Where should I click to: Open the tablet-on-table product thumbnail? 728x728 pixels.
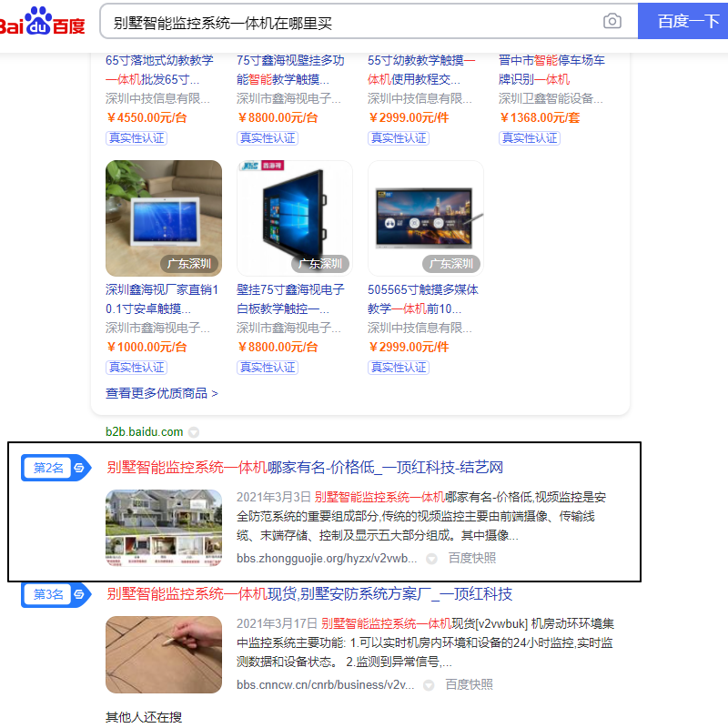[x=164, y=218]
